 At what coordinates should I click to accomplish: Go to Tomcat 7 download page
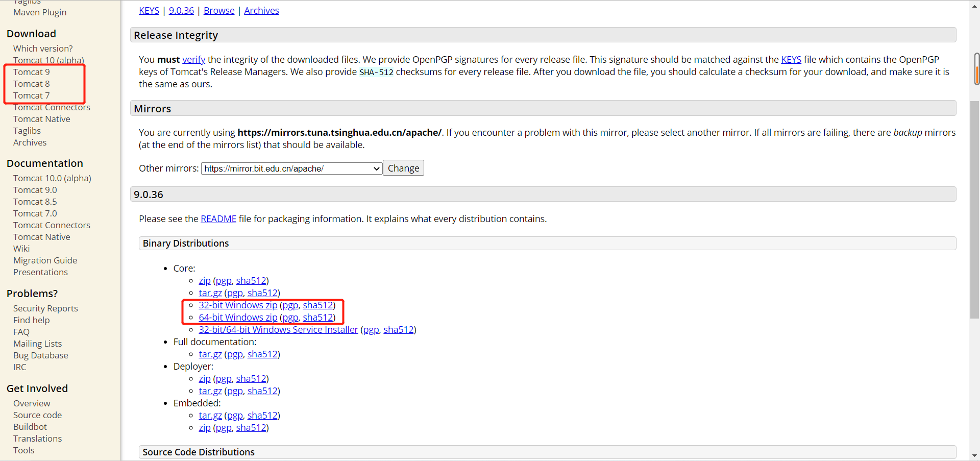pos(32,95)
